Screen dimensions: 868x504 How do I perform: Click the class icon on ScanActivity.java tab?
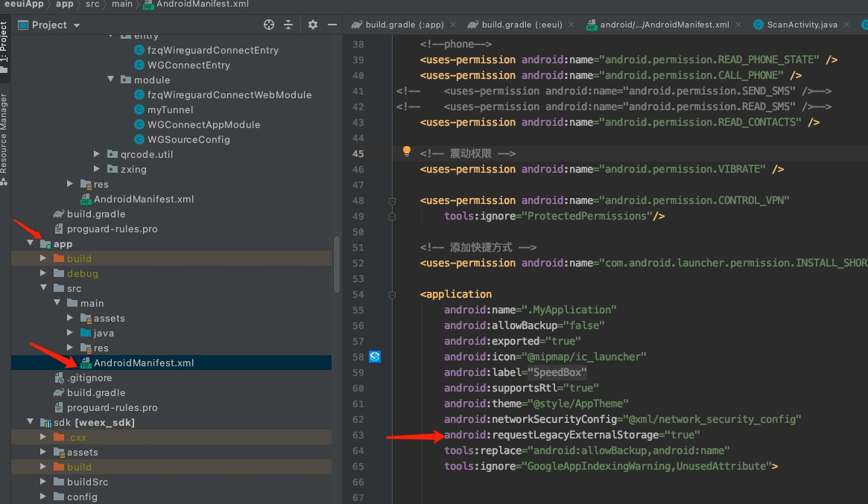[759, 24]
